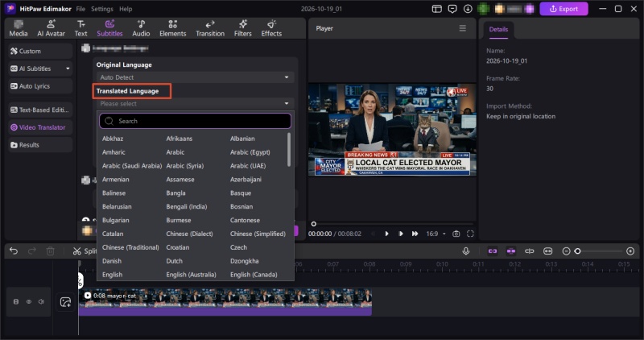644x340 pixels.
Task: Switch to the Subtitles tab
Action: pos(109,28)
